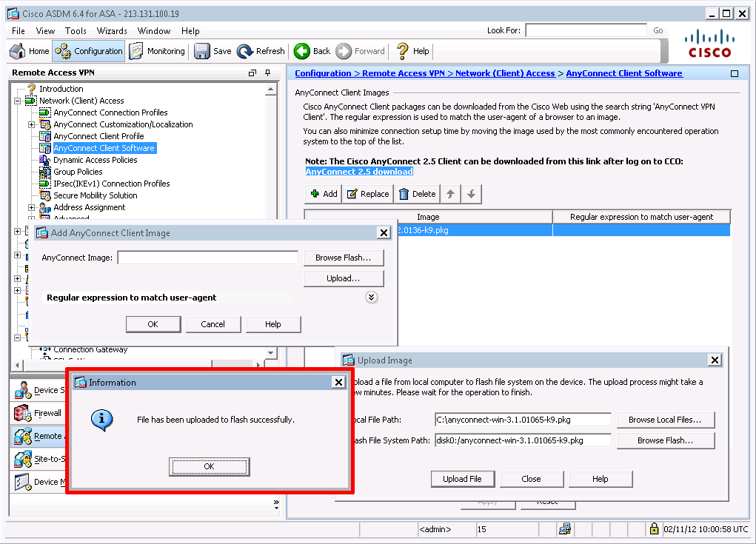Open the Configuration gears icon

(x=63, y=51)
